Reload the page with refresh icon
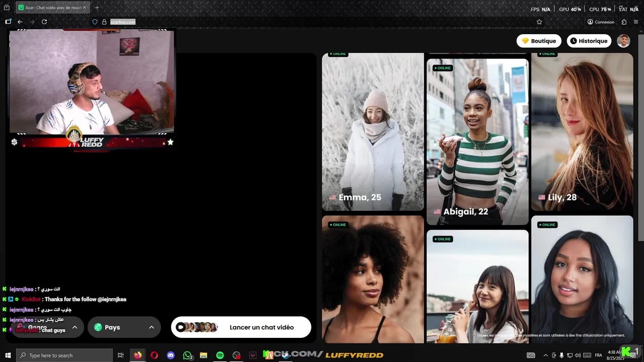 (44, 22)
